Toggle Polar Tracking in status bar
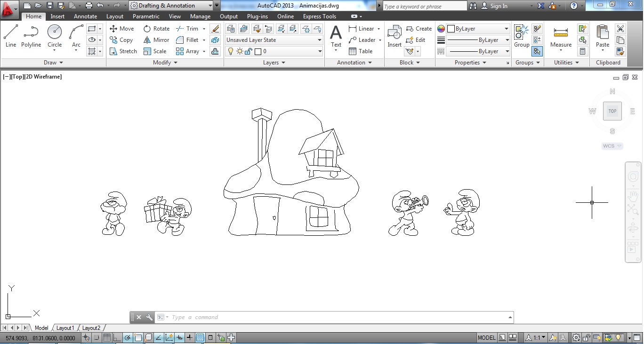The image size is (644, 344). click(128, 337)
